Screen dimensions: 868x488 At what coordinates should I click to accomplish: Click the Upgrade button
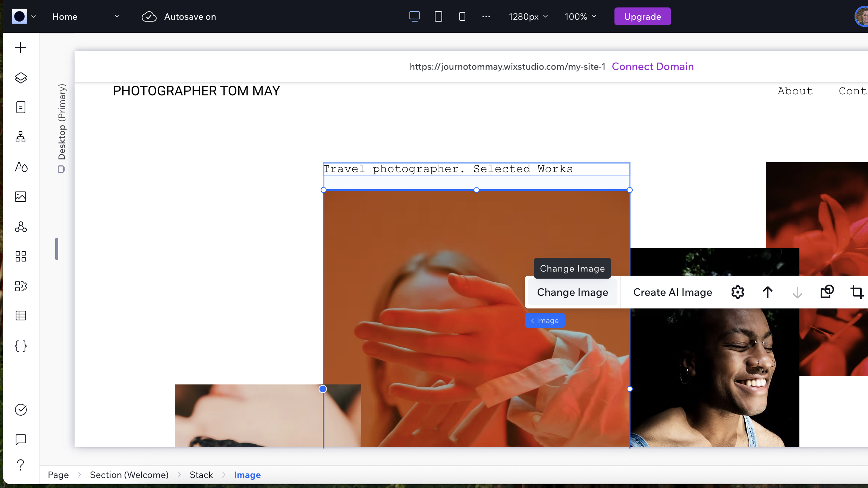(x=642, y=16)
